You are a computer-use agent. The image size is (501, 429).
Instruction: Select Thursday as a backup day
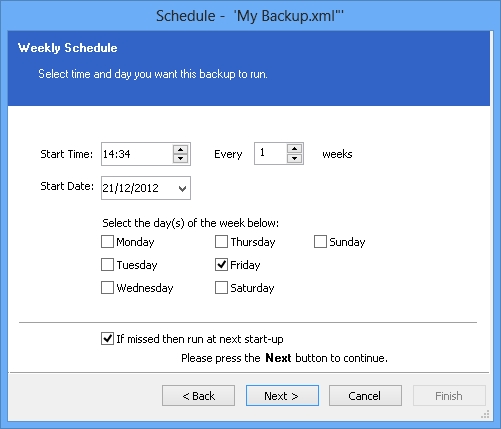tap(221, 242)
